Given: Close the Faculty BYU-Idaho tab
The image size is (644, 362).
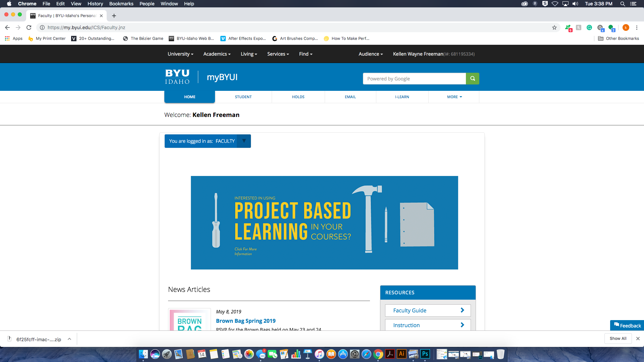Looking at the screenshot, I should coord(101,16).
